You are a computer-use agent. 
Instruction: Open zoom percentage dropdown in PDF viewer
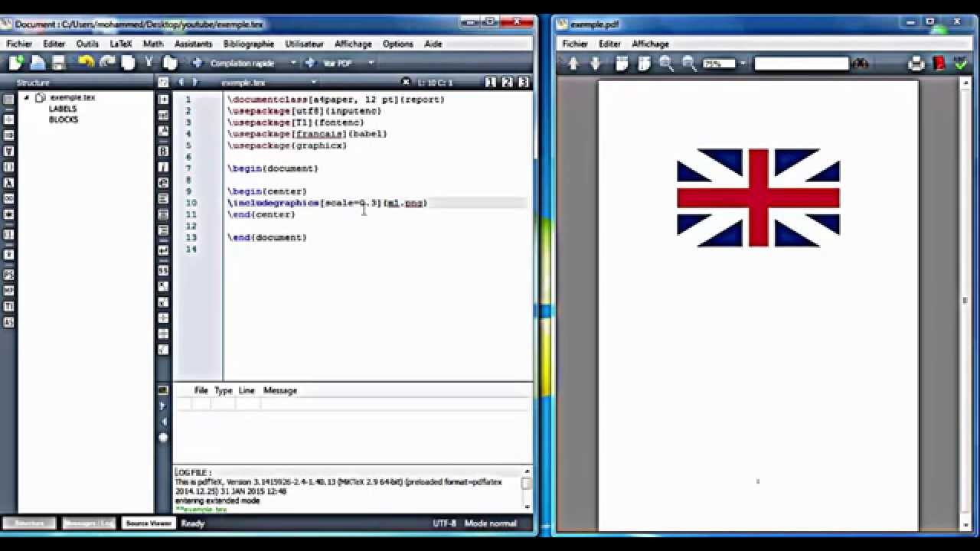743,64
